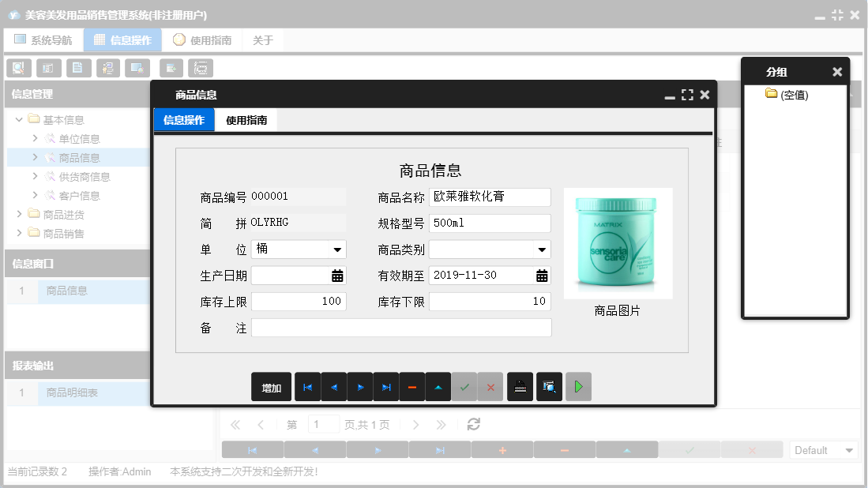Select the document icon in the top toolbar

click(78, 68)
